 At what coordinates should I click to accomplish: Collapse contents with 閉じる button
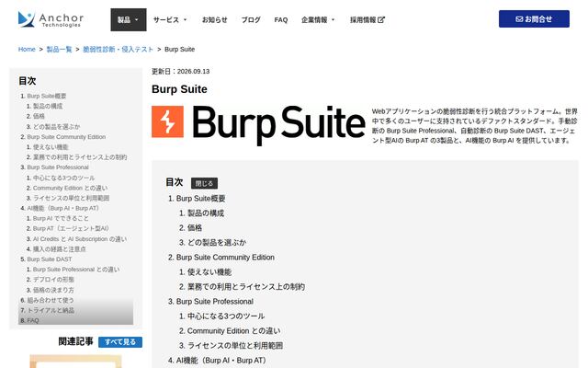point(204,183)
